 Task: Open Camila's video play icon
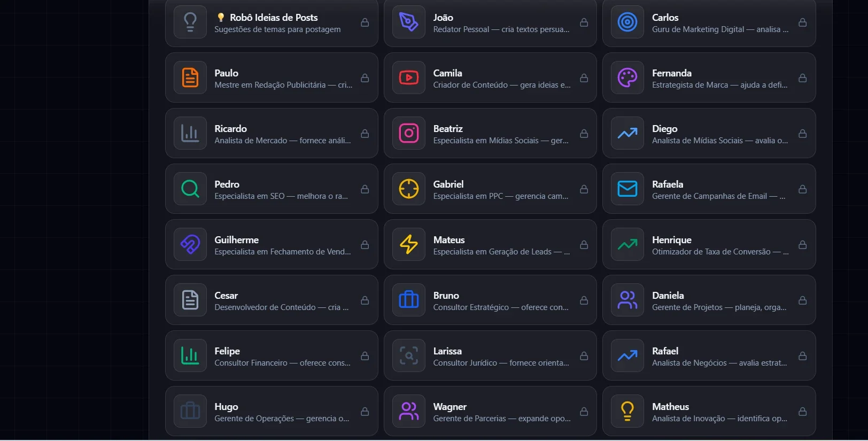pos(409,78)
